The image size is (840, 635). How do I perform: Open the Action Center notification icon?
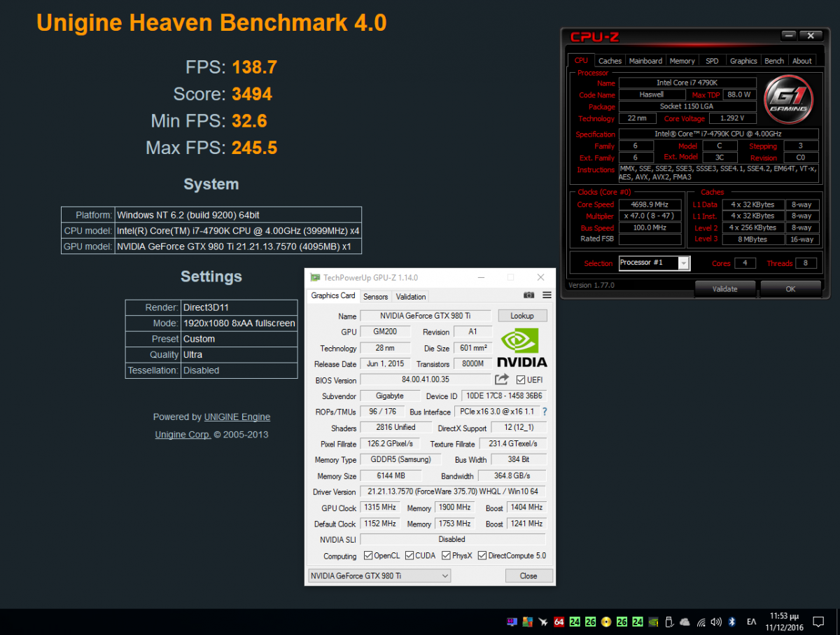(818, 622)
